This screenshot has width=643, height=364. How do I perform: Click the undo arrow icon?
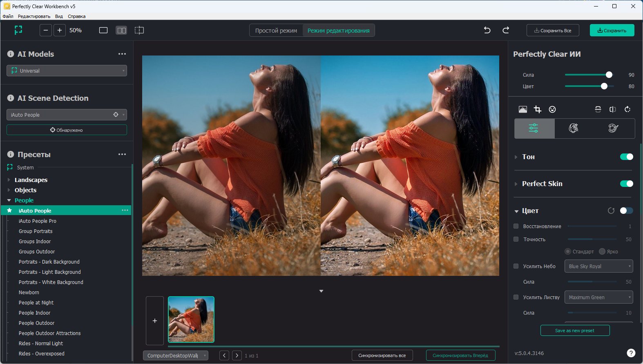pos(487,30)
